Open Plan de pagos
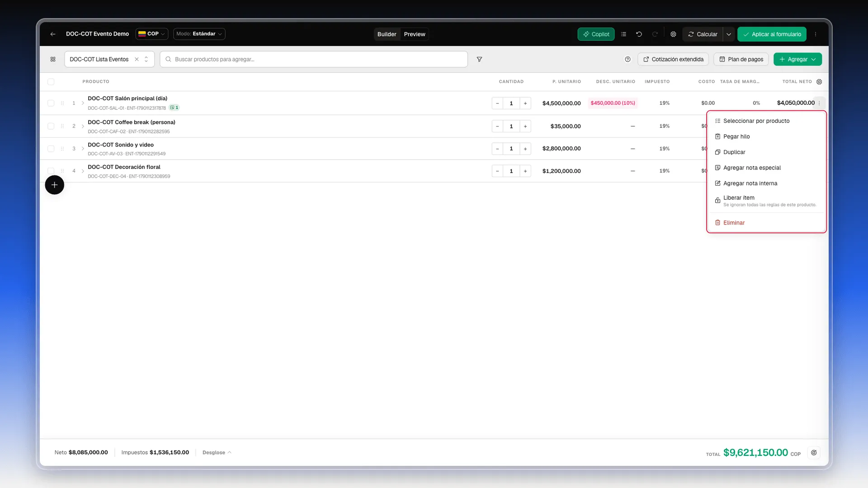Image resolution: width=868 pixels, height=488 pixels. click(x=741, y=59)
